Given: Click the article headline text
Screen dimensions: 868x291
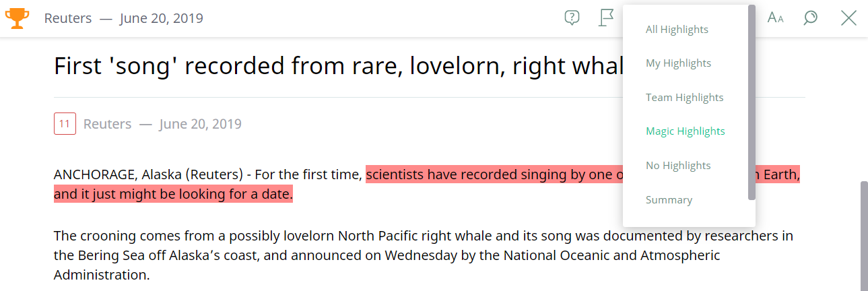Looking at the screenshot, I should (x=338, y=66).
